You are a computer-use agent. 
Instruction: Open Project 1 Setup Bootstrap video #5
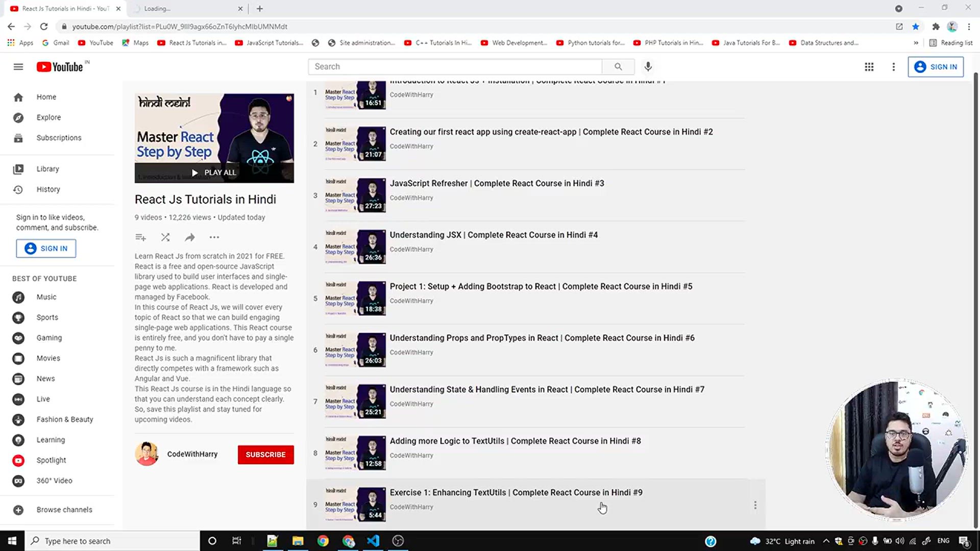point(541,286)
